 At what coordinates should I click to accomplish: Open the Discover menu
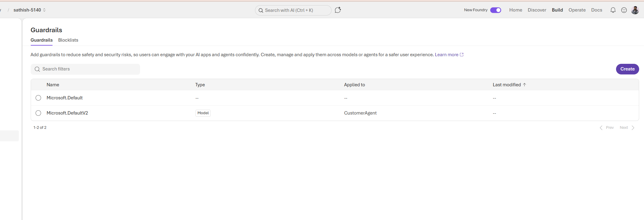point(537,10)
